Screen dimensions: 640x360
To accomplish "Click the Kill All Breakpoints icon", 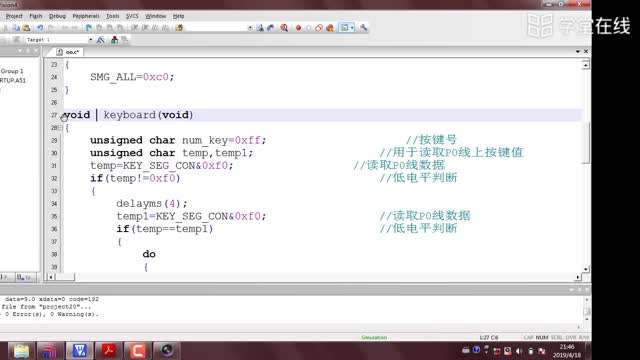I will click(x=330, y=28).
